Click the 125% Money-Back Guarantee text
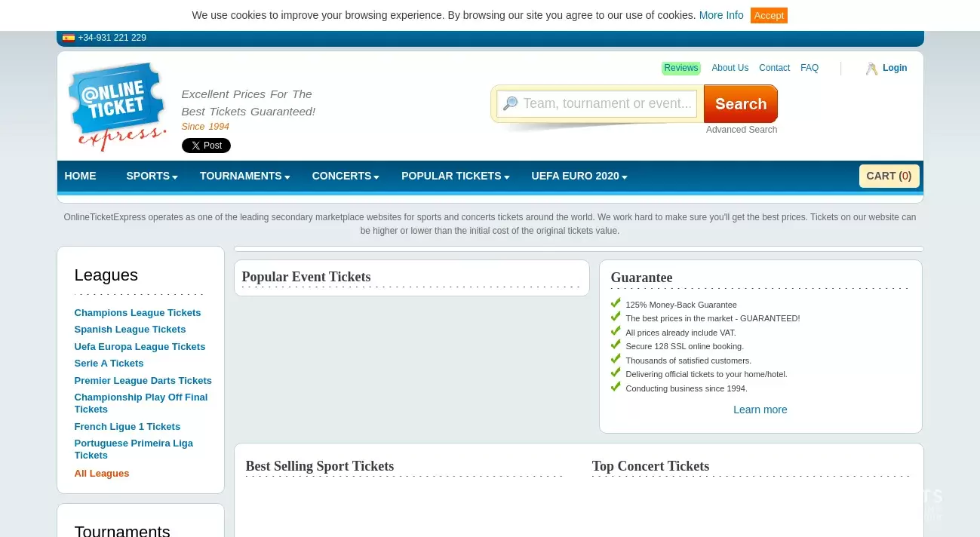980x537 pixels. pos(681,305)
